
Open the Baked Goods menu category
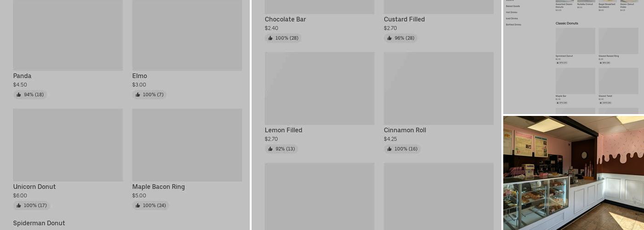click(x=513, y=6)
